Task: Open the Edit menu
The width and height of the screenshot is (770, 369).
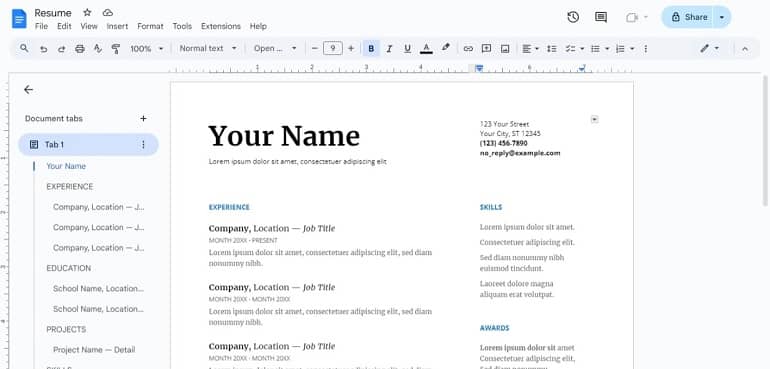Action: [64, 27]
